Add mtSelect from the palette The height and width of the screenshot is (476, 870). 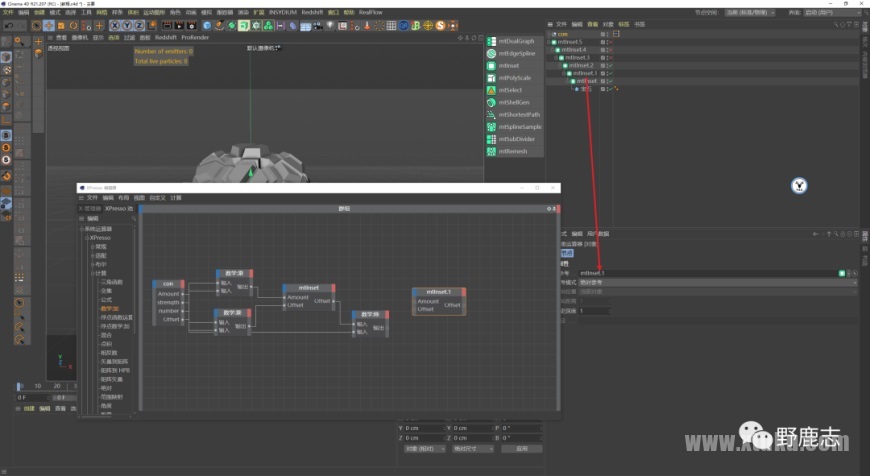(515, 90)
